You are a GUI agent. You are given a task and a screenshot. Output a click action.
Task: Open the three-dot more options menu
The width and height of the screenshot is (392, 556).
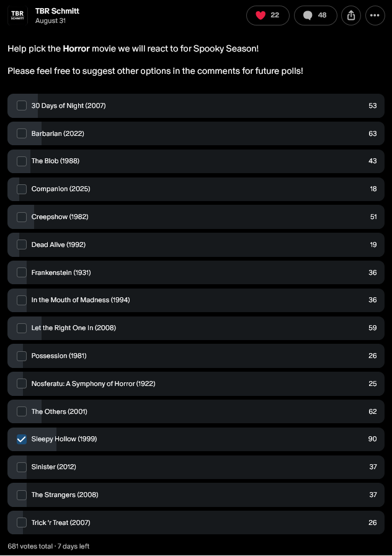tap(375, 16)
